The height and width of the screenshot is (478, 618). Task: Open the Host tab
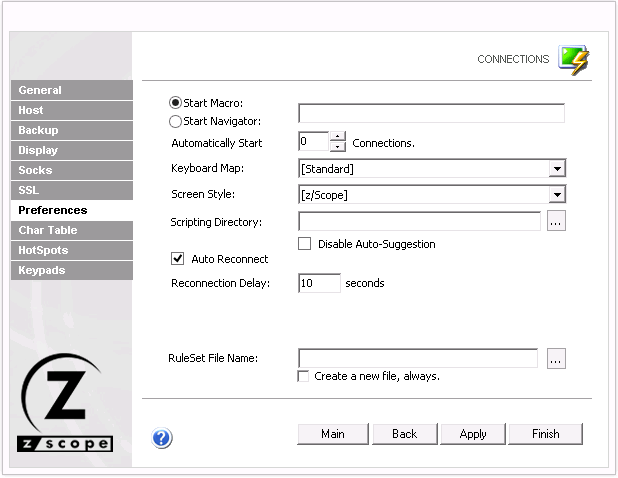(x=72, y=110)
